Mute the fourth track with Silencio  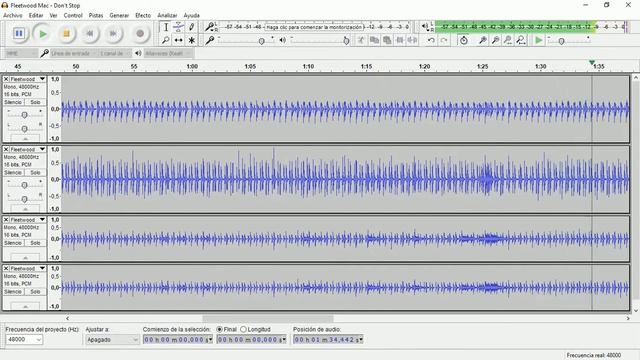point(13,291)
